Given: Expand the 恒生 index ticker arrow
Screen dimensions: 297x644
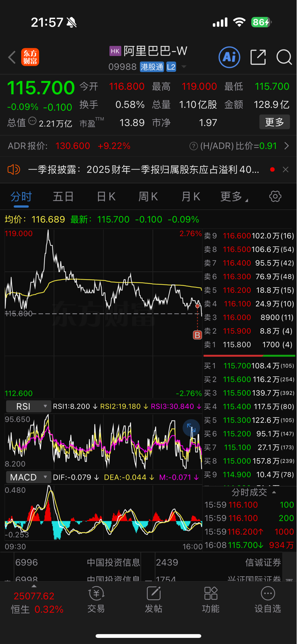Looking at the screenshot, I should [x=34, y=586].
